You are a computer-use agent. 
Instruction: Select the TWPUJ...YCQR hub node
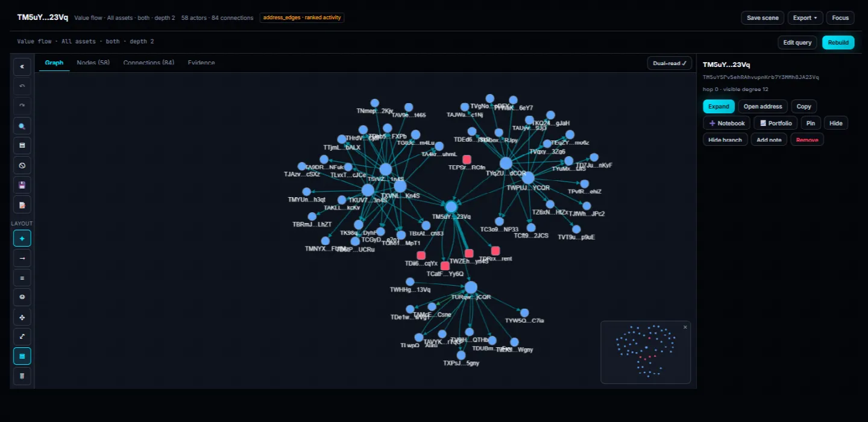click(x=528, y=178)
